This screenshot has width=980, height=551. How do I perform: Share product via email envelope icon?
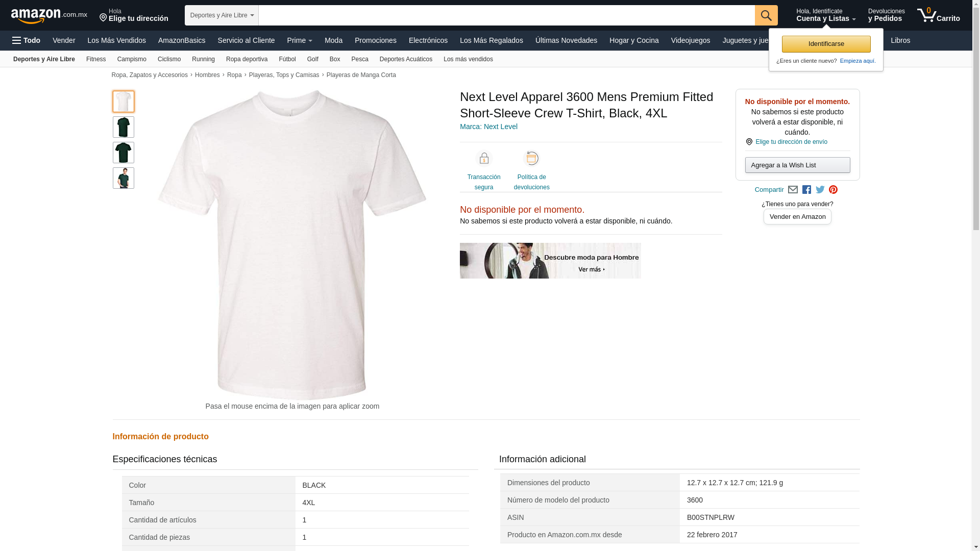click(x=793, y=190)
